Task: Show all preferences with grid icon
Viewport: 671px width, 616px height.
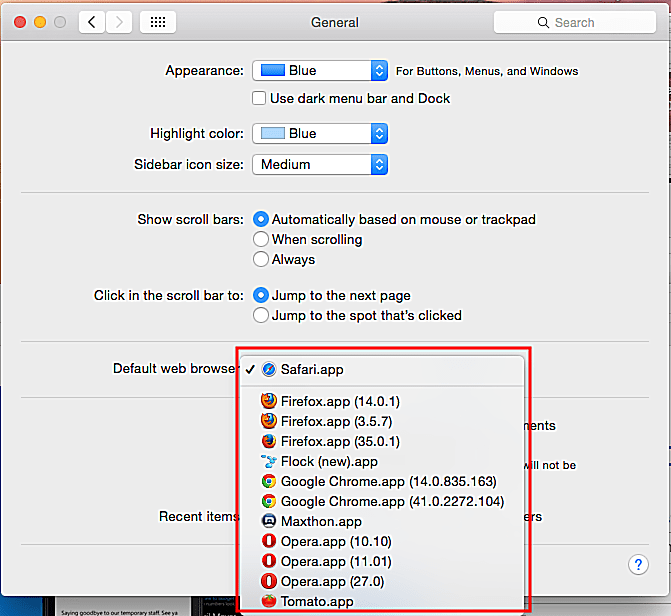Action: (158, 22)
